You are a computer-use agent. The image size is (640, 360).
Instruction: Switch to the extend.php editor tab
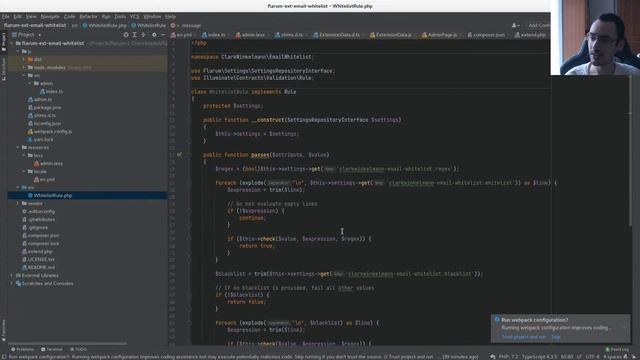530,35
